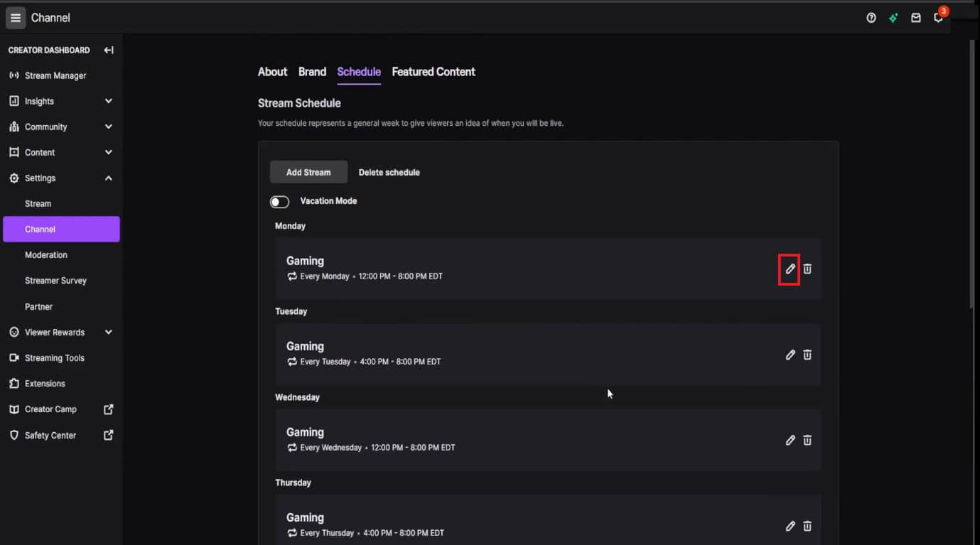Edit the Wednesday Gaming stream
Viewport: 980px width, 545px height.
[790, 441]
